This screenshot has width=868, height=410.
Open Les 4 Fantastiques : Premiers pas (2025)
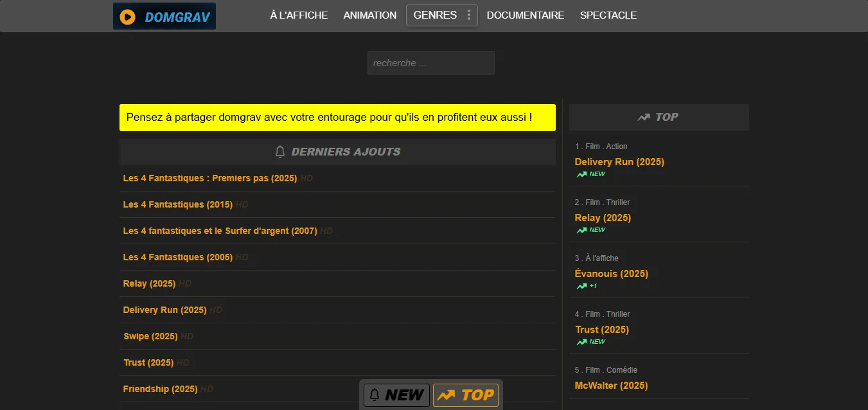(209, 178)
